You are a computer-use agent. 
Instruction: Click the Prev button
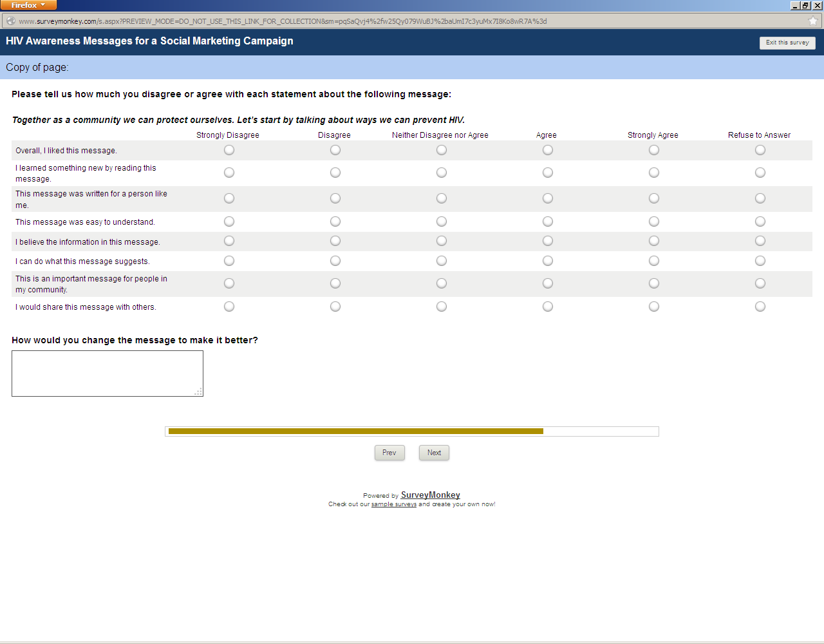tap(389, 453)
